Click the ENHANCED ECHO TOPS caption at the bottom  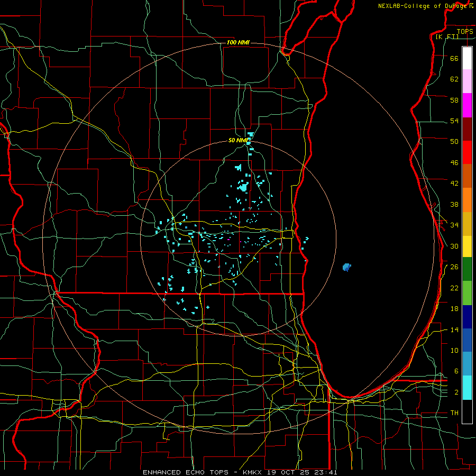(186, 472)
